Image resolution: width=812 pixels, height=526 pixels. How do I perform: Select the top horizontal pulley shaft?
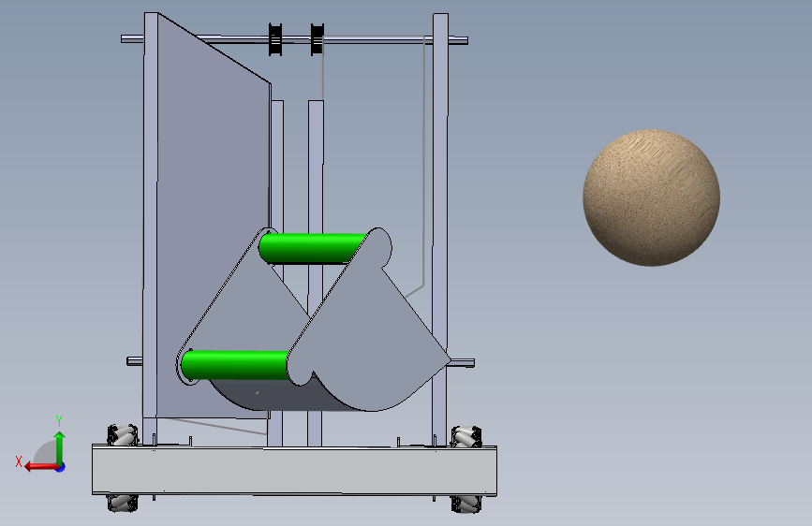click(x=294, y=39)
